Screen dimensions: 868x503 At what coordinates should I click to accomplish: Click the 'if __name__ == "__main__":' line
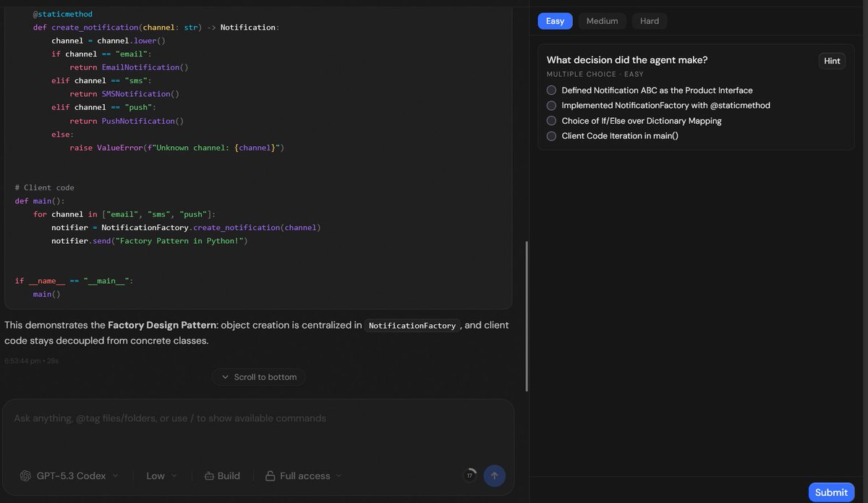pos(74,281)
